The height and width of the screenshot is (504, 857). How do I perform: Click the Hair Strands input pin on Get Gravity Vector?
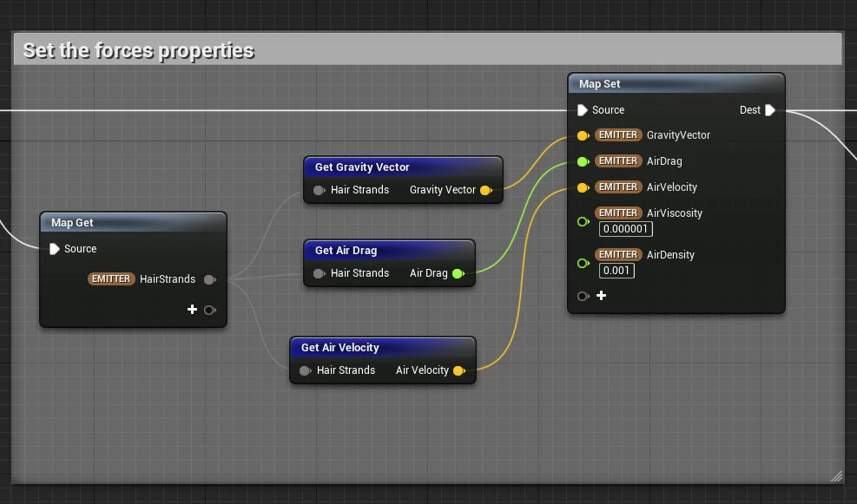click(320, 190)
